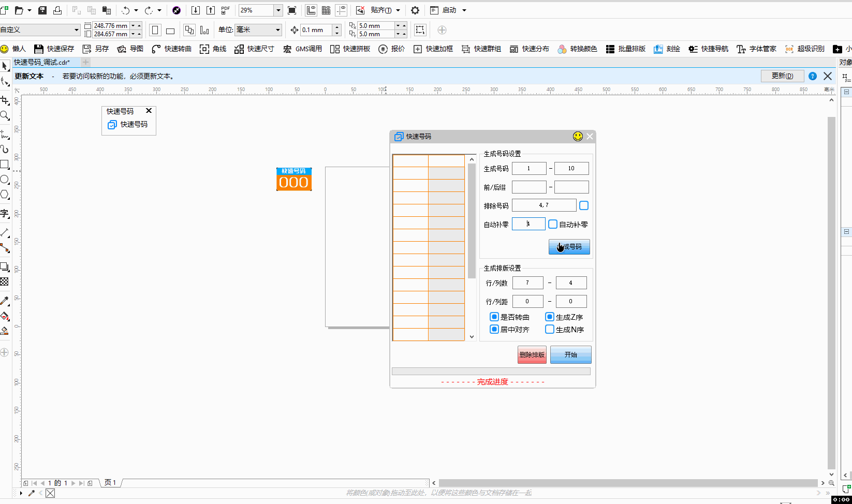Select the Polygon tool in toolbox
The width and height of the screenshot is (852, 504).
click(5, 195)
